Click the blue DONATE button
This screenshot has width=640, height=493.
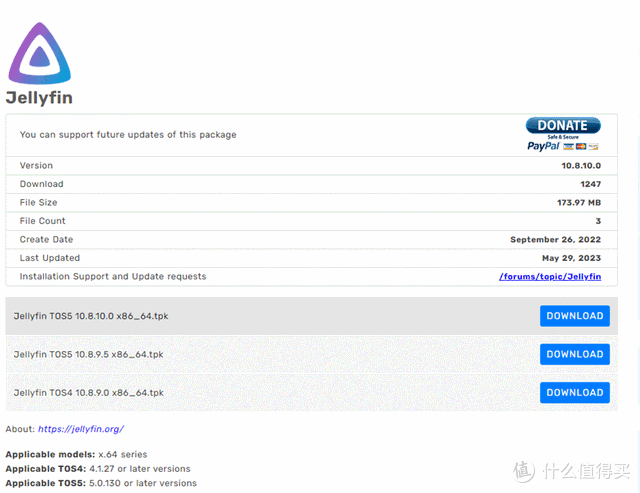coord(563,126)
